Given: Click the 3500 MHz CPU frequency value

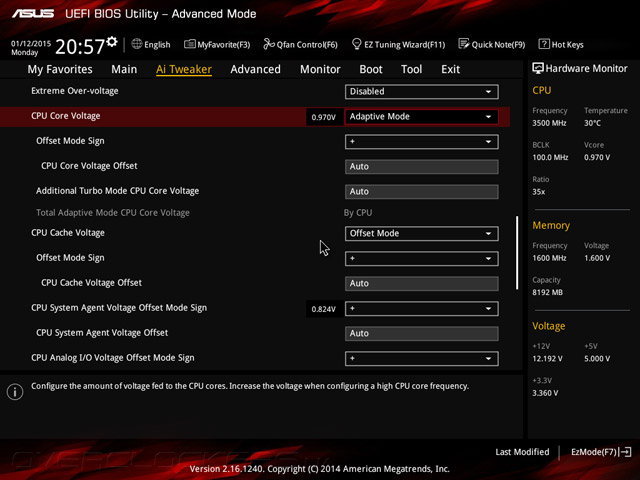Looking at the screenshot, I should pos(549,123).
